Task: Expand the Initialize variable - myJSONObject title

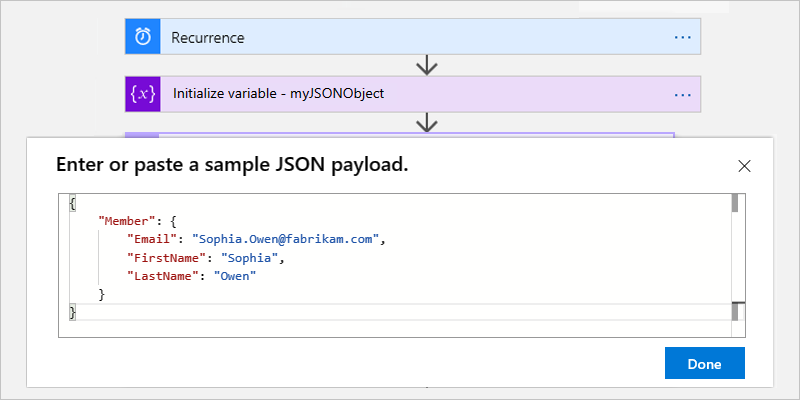Action: 278,94
